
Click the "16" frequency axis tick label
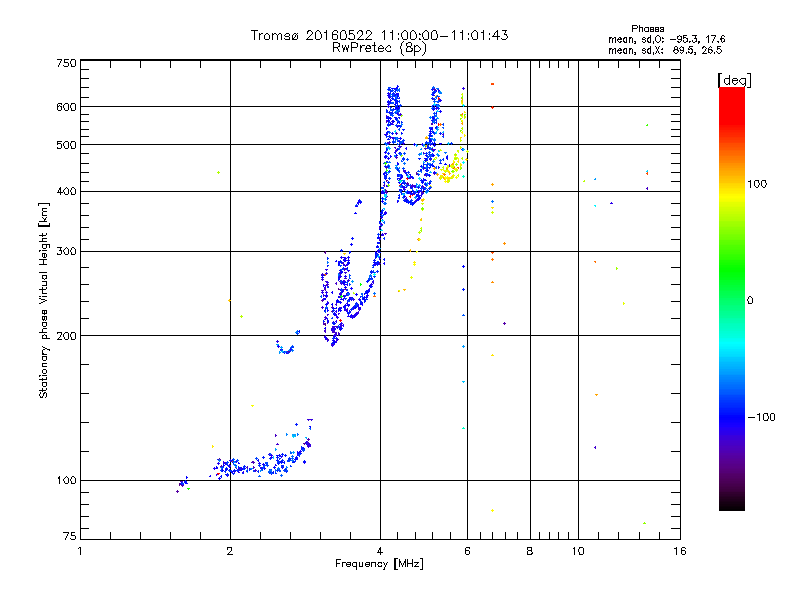[680, 551]
